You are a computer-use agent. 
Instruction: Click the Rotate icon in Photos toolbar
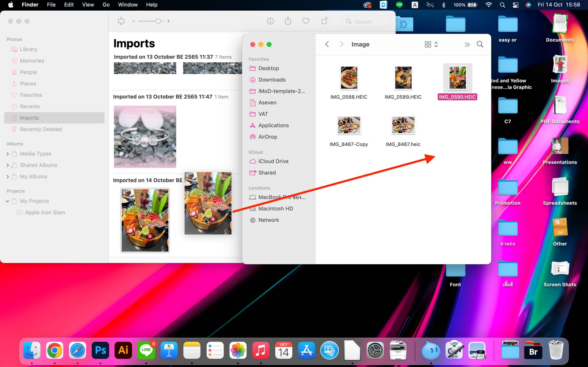pyautogui.click(x=325, y=21)
